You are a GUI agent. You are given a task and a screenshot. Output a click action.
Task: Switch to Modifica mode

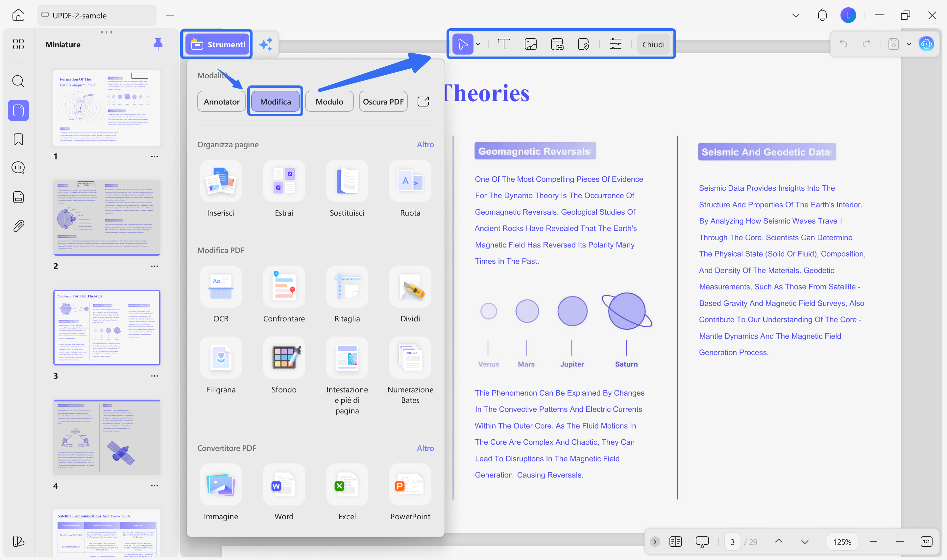(x=276, y=101)
